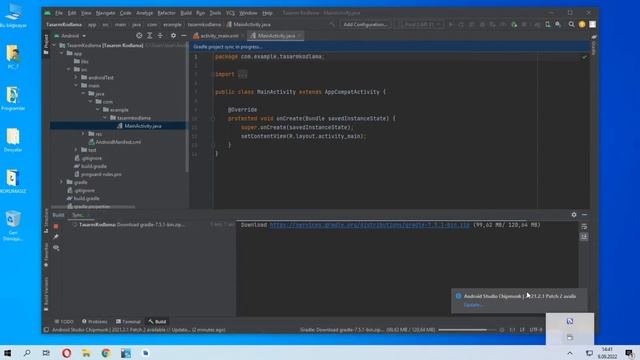Click TasarimKodlama breadcrumb in navigation bar
640x360 pixels.
pos(64,25)
